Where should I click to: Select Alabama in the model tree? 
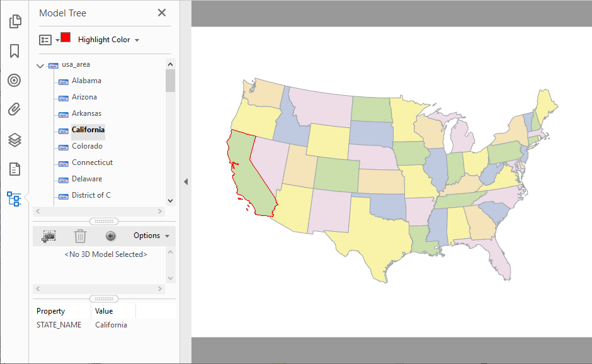[86, 81]
